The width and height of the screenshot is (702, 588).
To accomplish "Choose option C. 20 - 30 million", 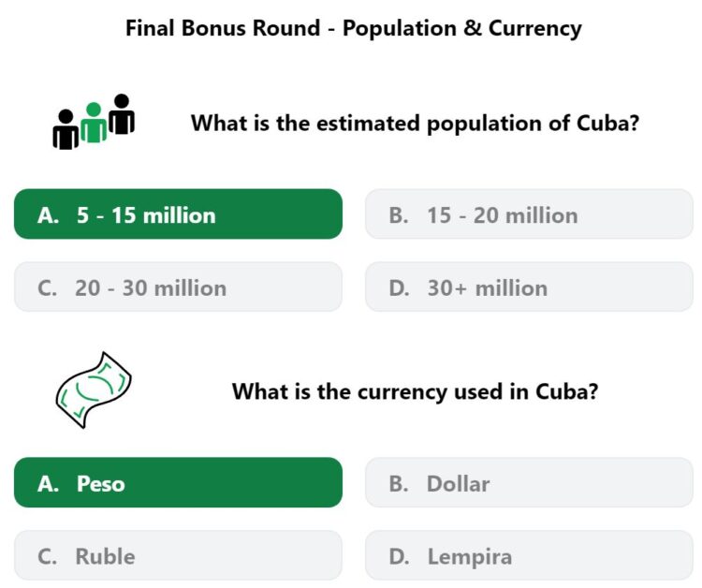I will [178, 287].
